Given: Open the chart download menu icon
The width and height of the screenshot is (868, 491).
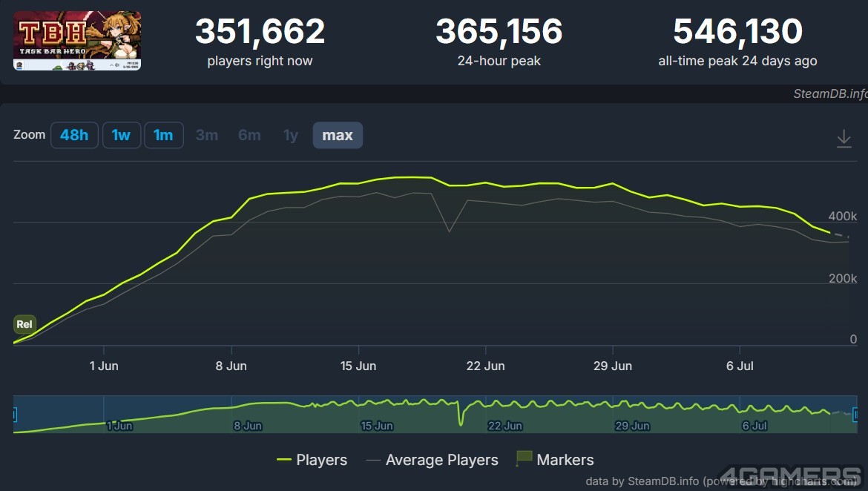Looking at the screenshot, I should pos(844,138).
